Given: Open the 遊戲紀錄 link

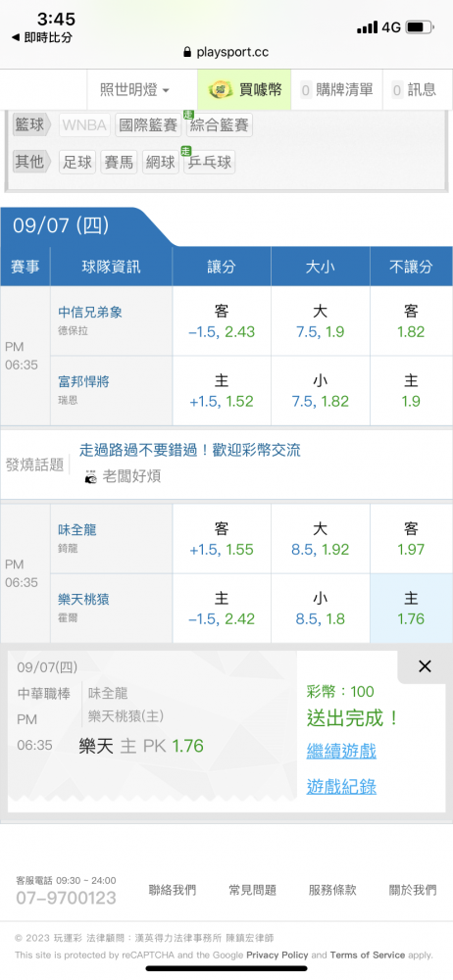Looking at the screenshot, I should point(341,786).
